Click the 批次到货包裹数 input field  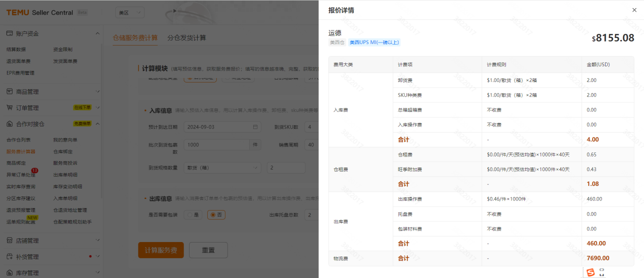coord(217,145)
